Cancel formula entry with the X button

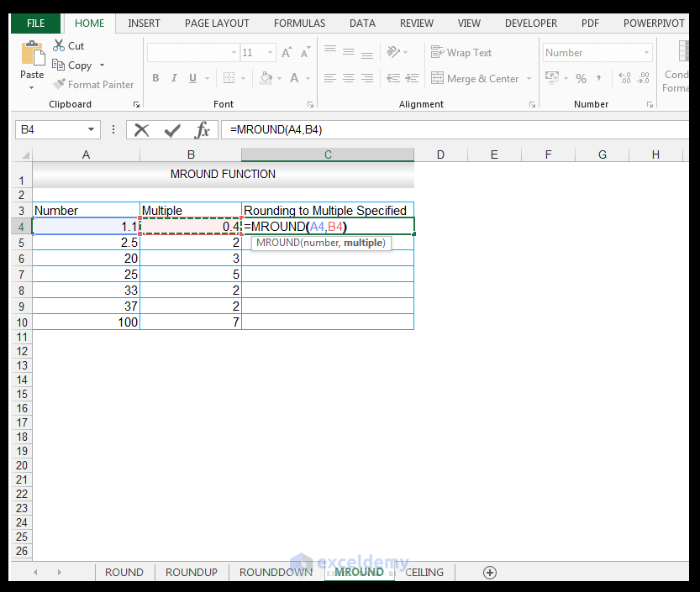[x=141, y=129]
